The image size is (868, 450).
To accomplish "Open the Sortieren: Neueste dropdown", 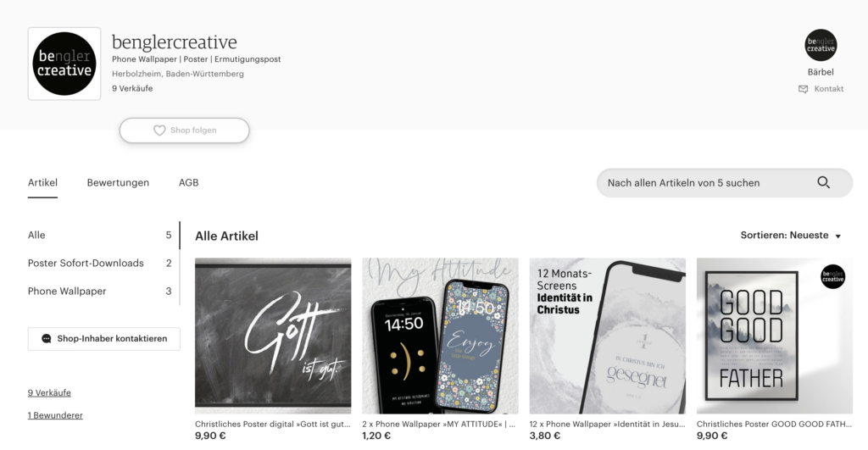I will click(791, 236).
